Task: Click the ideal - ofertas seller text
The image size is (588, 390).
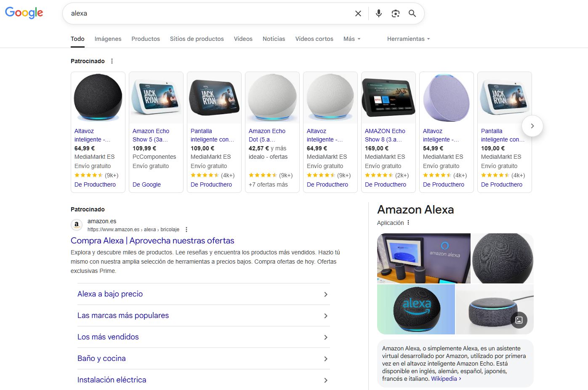Action: pos(268,157)
